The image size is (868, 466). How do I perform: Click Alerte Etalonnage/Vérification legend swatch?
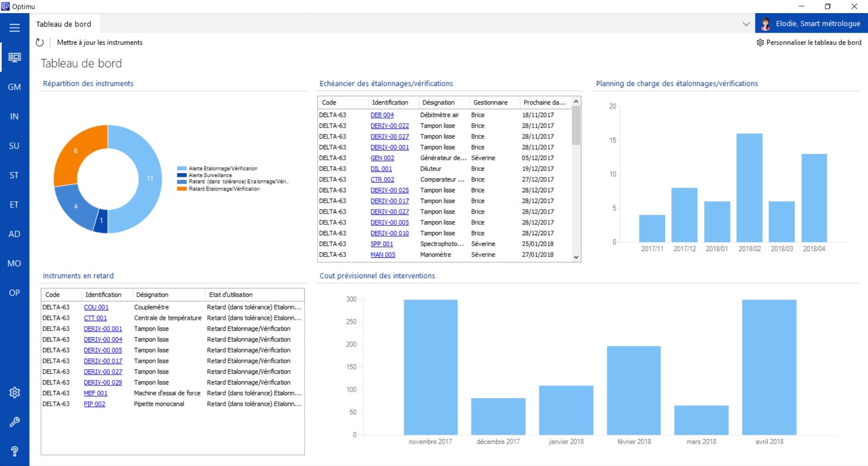tap(181, 168)
